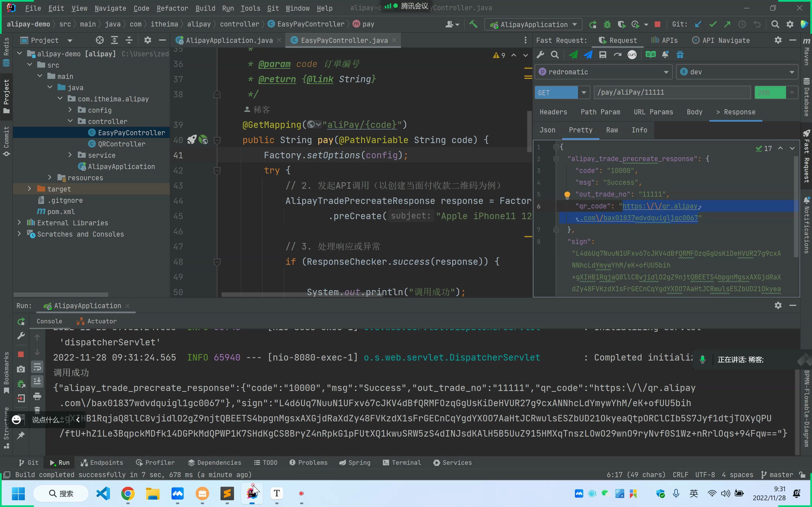Toggle scroll to end in console
812x507 pixels.
pyautogui.click(x=37, y=381)
